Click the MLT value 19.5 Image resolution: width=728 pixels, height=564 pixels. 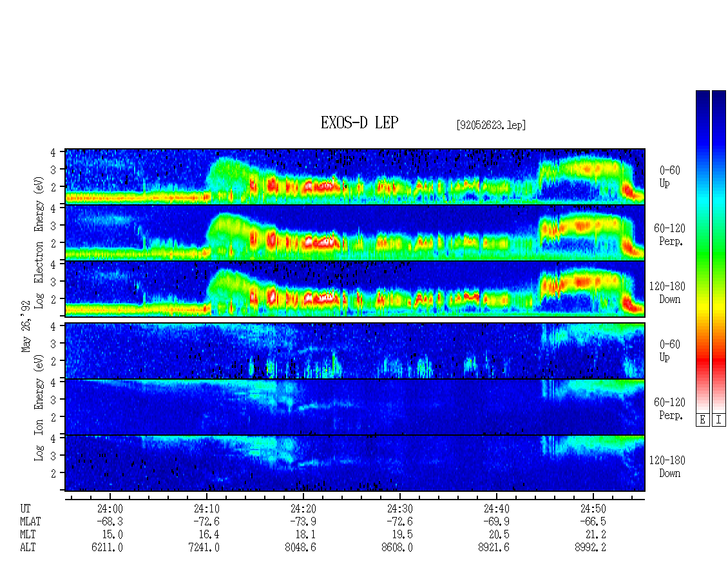point(402,535)
